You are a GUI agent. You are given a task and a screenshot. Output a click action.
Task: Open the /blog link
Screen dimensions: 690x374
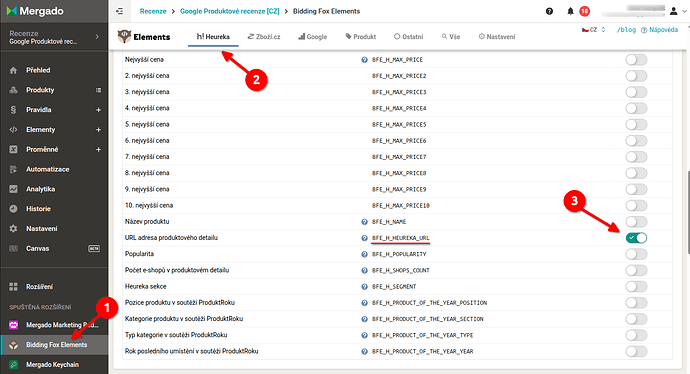626,30
